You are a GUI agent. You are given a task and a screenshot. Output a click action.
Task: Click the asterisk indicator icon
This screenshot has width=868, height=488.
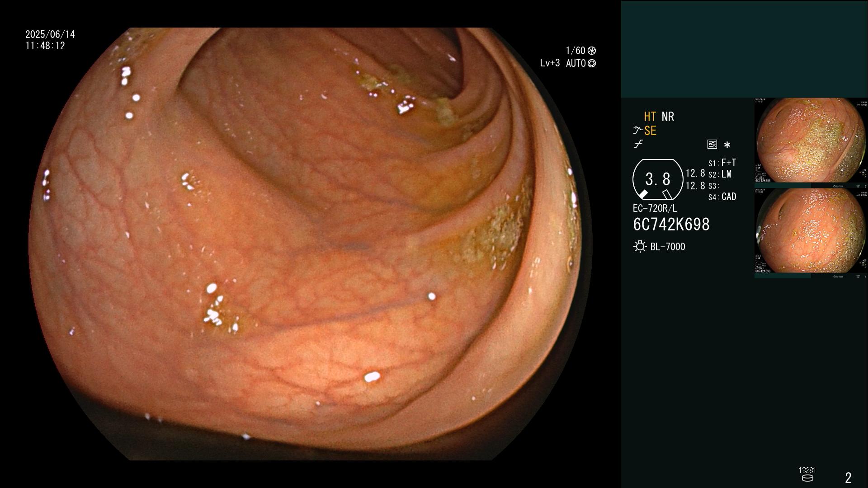point(727,145)
